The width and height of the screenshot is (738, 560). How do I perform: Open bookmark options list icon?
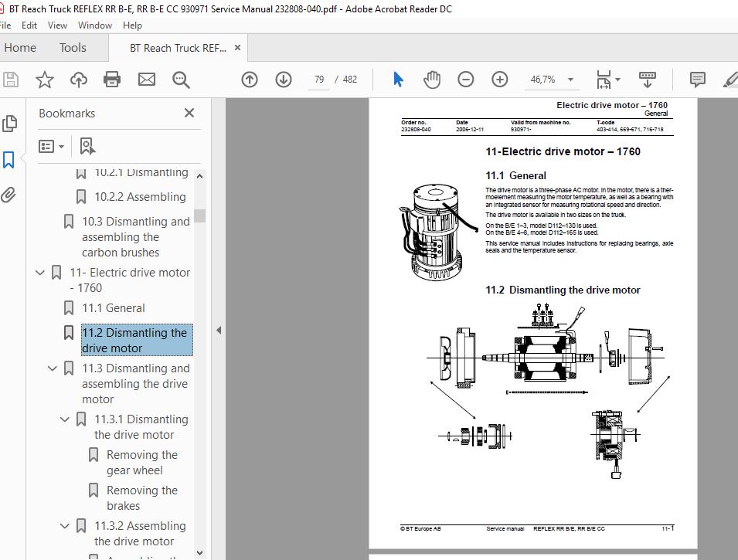pos(51,146)
